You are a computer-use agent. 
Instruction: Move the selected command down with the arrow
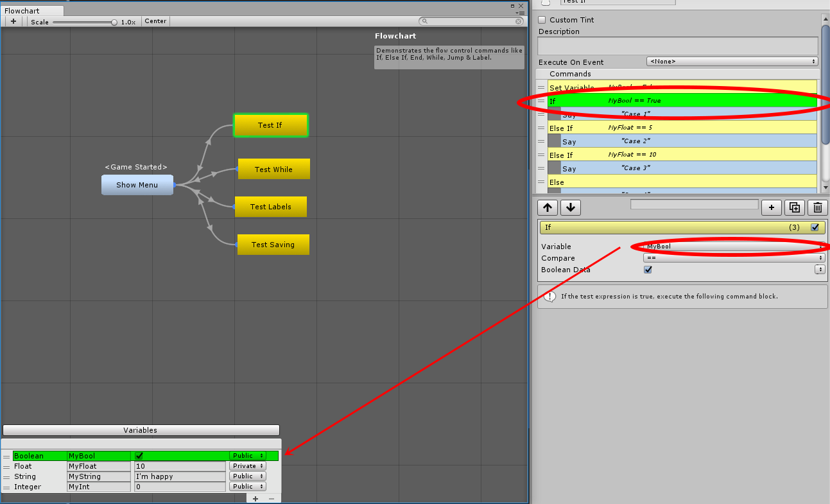(x=571, y=207)
